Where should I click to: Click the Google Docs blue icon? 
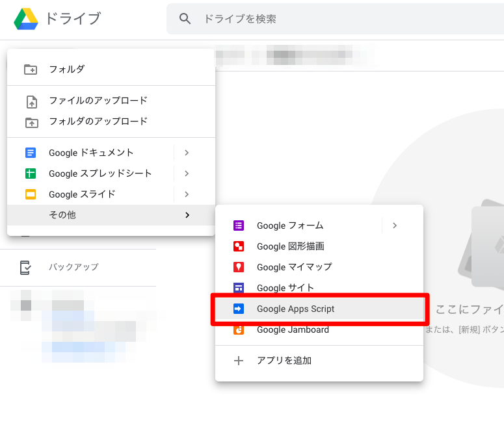31,153
